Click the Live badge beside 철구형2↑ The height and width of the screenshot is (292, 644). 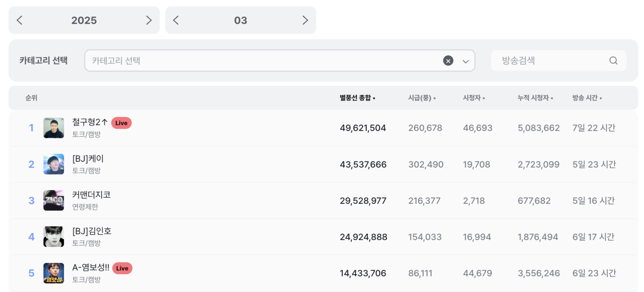121,123
